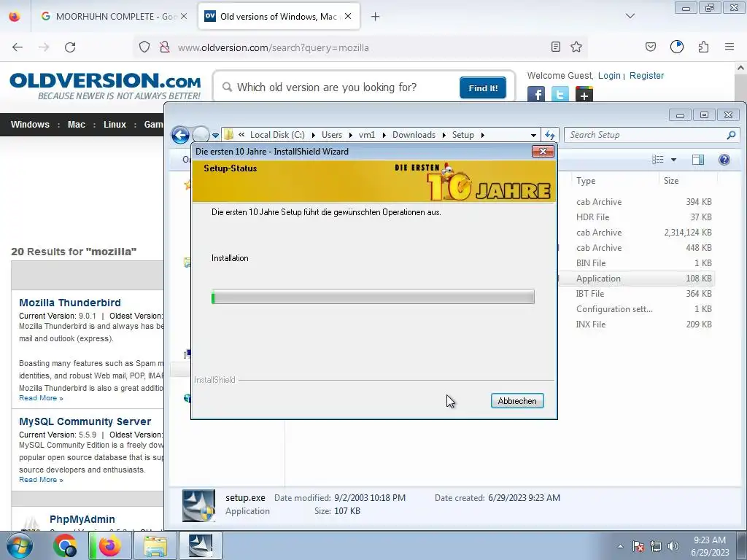Click the insecure connection padlock icon
The width and height of the screenshot is (747, 560).
165,47
